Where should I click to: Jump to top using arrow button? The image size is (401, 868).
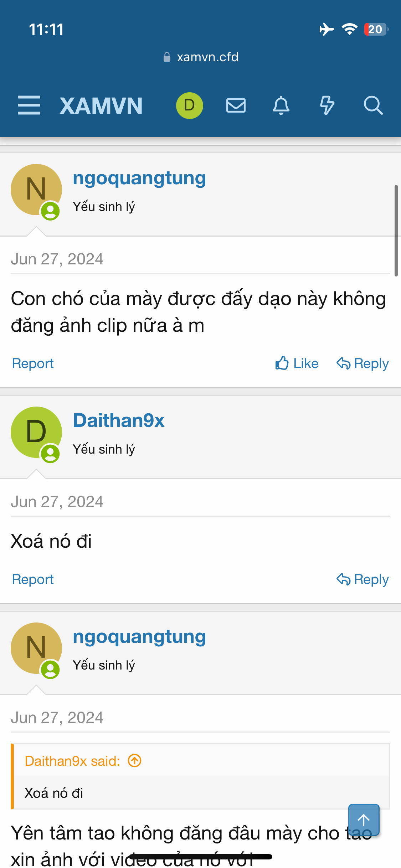(x=364, y=820)
